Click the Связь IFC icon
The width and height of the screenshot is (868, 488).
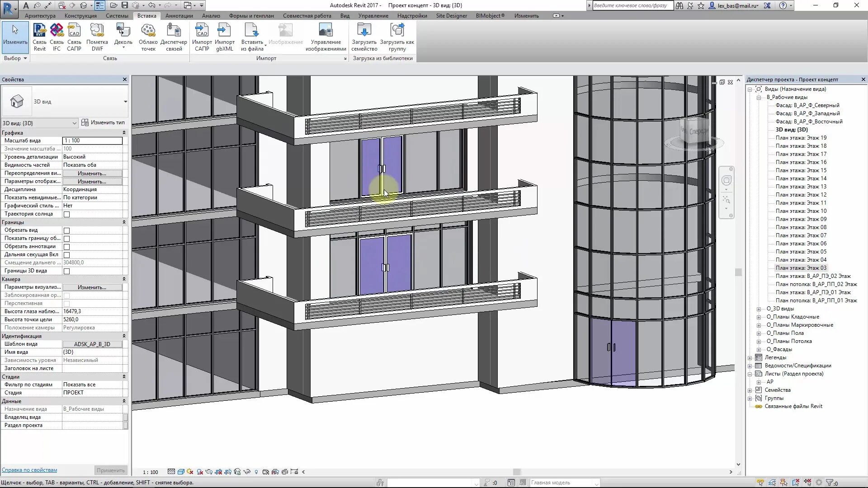point(57,31)
